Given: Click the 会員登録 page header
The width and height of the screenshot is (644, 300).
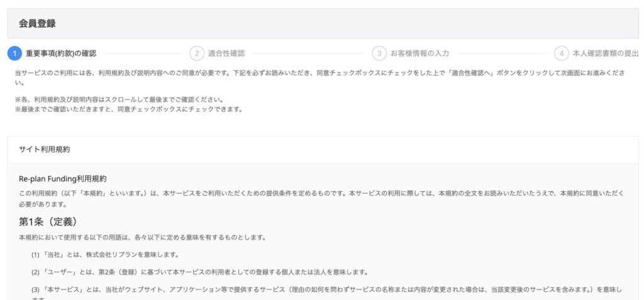Looking at the screenshot, I should point(37,24).
